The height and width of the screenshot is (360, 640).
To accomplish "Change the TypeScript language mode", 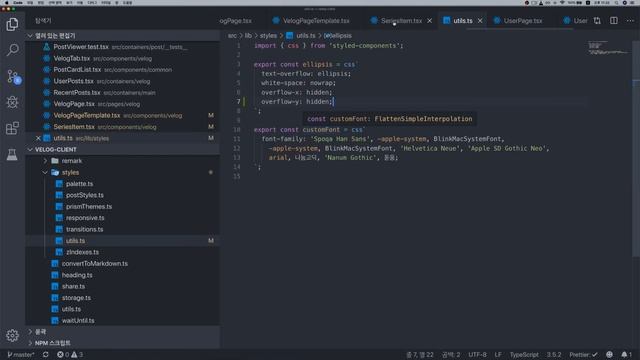I will pyautogui.click(x=524, y=354).
